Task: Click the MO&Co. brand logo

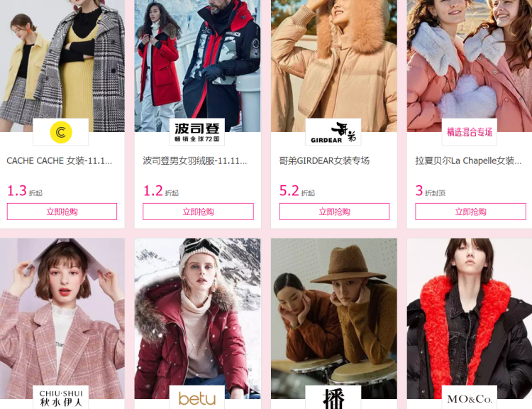Action: pyautogui.click(x=470, y=398)
